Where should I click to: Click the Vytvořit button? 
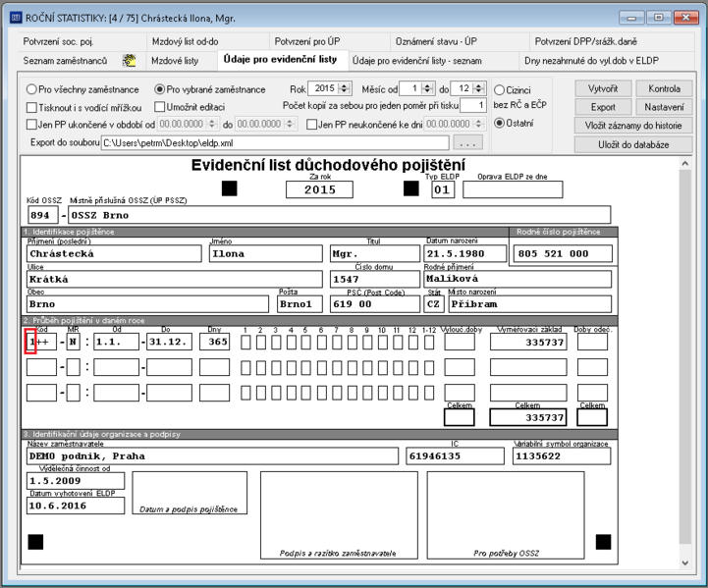click(603, 88)
